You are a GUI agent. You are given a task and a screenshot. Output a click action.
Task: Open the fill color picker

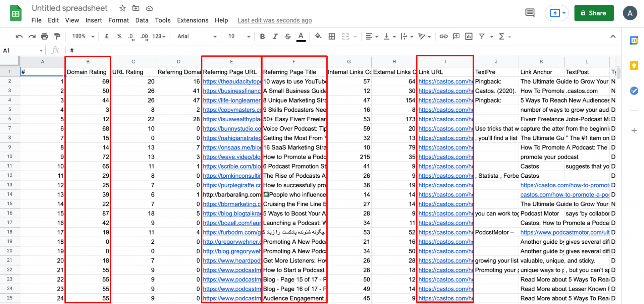pyautogui.click(x=318, y=36)
